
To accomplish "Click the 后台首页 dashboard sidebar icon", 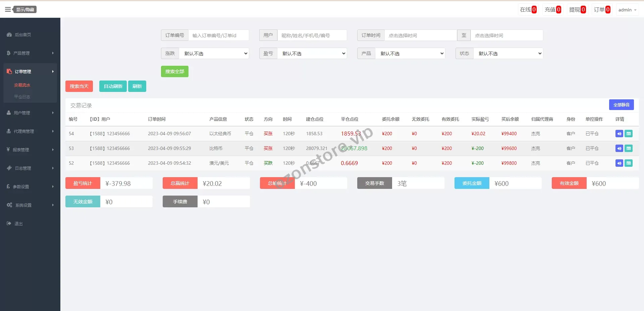I will click(9, 35).
